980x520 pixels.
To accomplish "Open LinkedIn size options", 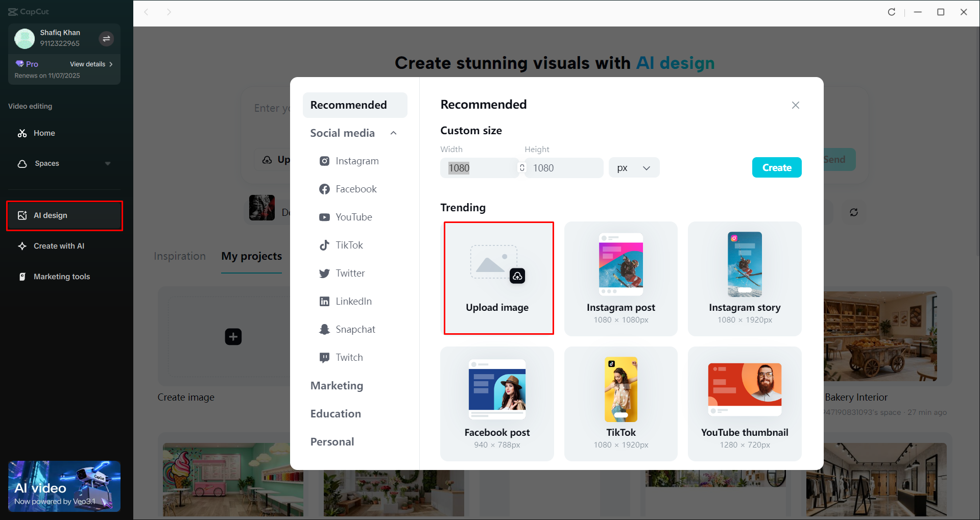I will pos(325,301).
